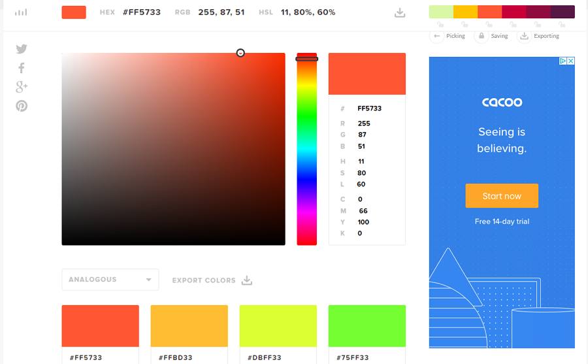Click Start now in the Cacoo ad

tap(502, 196)
